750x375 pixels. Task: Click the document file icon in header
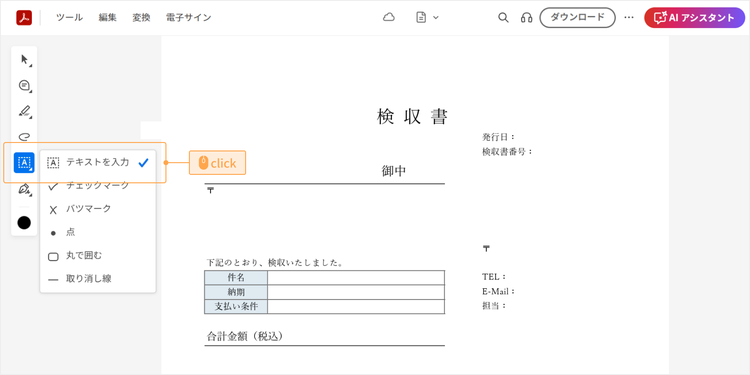421,18
